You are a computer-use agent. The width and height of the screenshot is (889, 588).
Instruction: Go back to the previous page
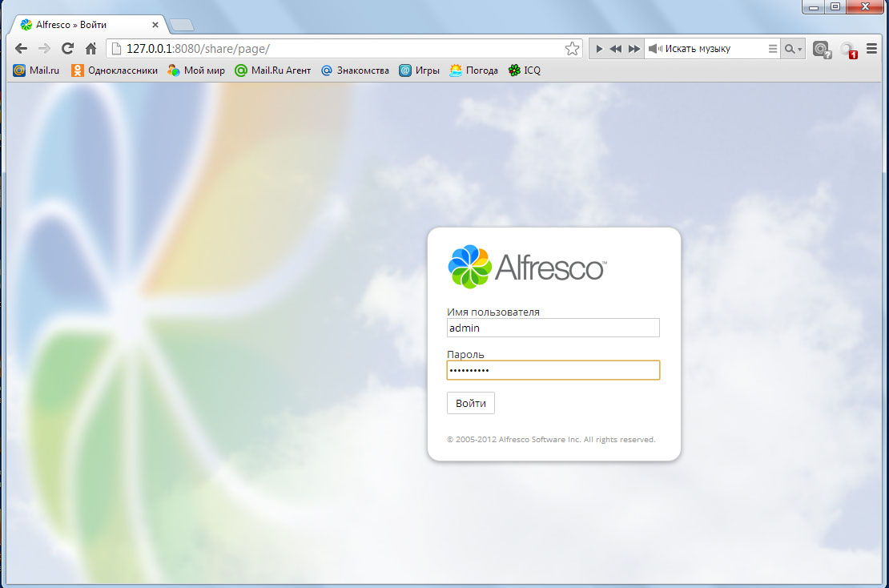[x=21, y=49]
